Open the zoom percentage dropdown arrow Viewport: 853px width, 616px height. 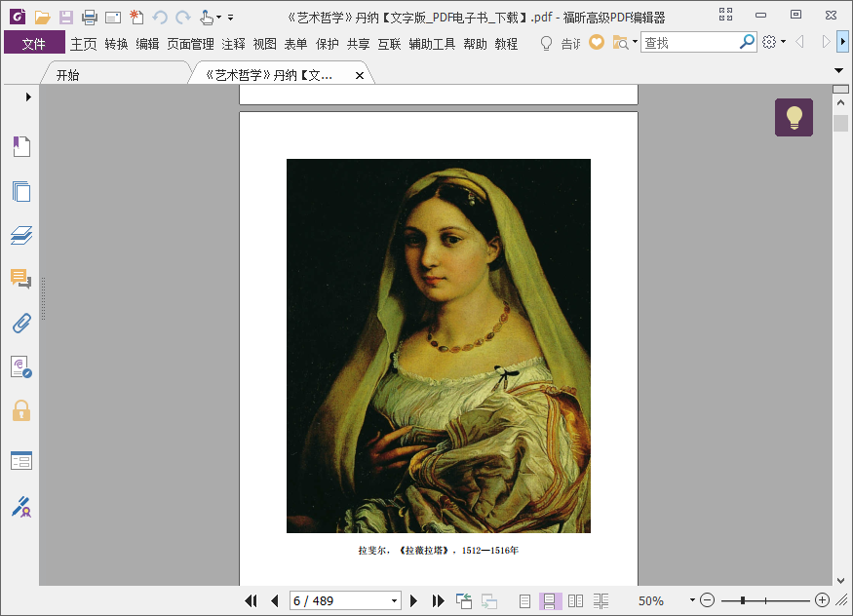point(692,600)
